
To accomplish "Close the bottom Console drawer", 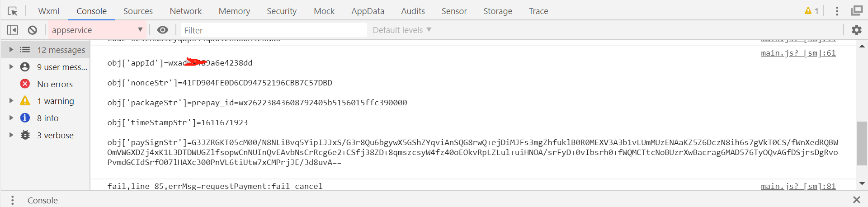I will point(856,200).
